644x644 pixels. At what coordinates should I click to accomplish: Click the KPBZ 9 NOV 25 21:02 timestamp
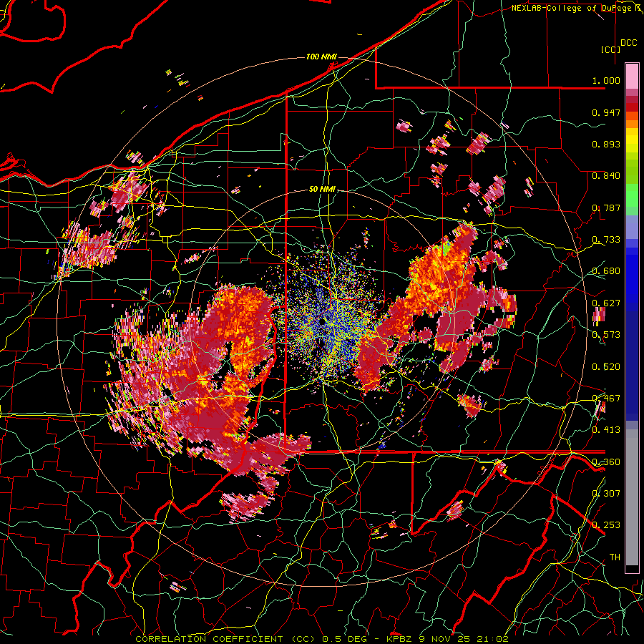coord(447,639)
